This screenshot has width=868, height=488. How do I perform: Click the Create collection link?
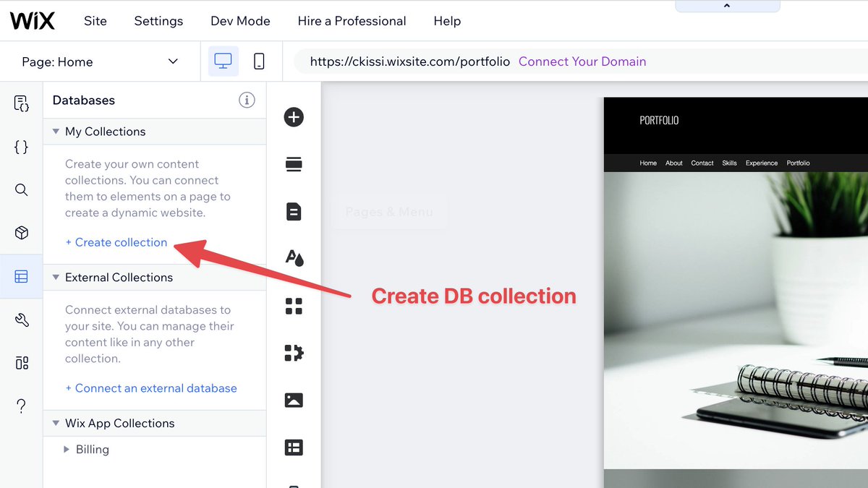(x=116, y=243)
